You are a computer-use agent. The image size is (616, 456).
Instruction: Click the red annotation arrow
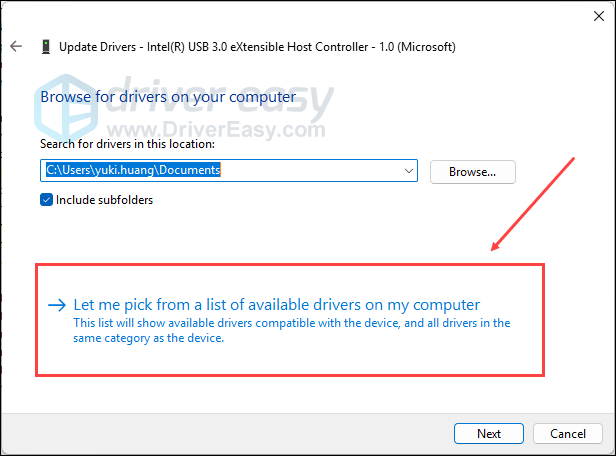[535, 205]
